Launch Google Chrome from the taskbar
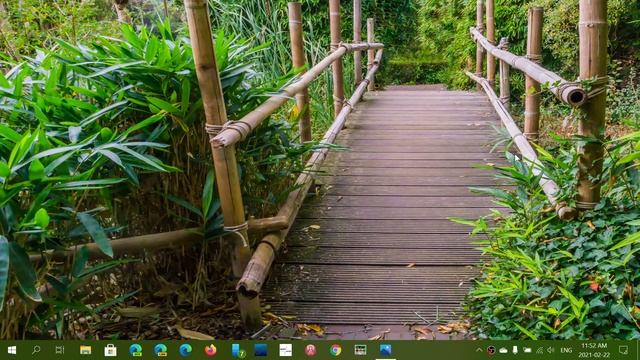This screenshot has height=360, width=640. click(336, 350)
